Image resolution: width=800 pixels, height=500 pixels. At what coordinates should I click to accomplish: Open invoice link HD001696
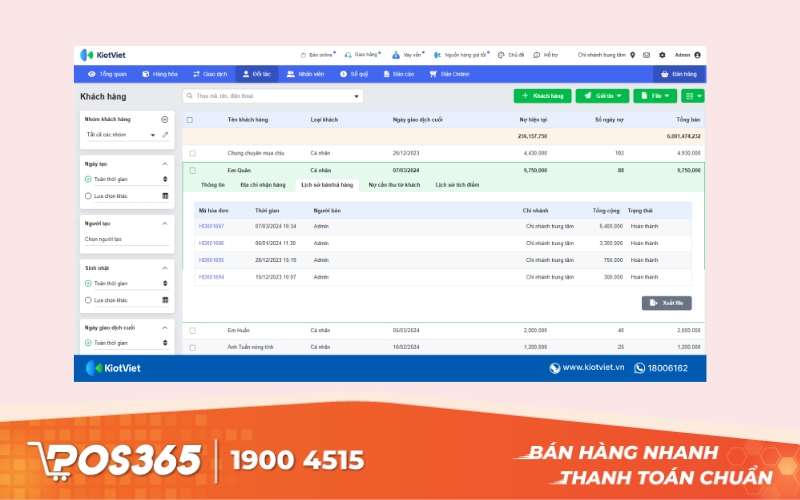pyautogui.click(x=211, y=243)
